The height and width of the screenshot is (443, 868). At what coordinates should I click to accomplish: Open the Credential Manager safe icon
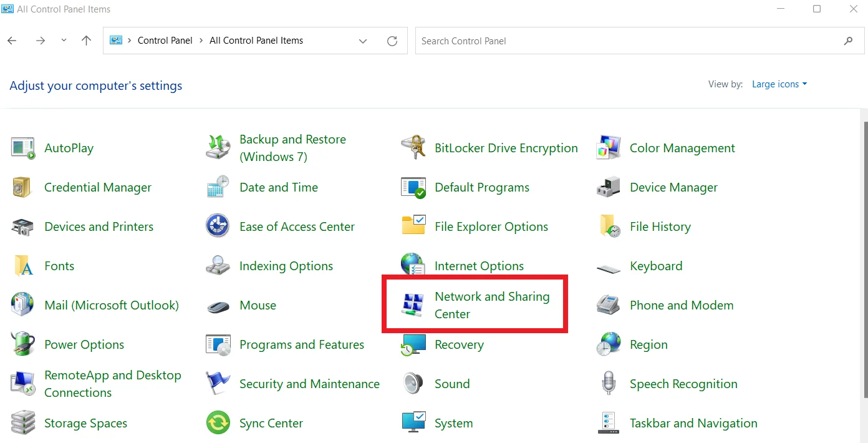(x=22, y=188)
